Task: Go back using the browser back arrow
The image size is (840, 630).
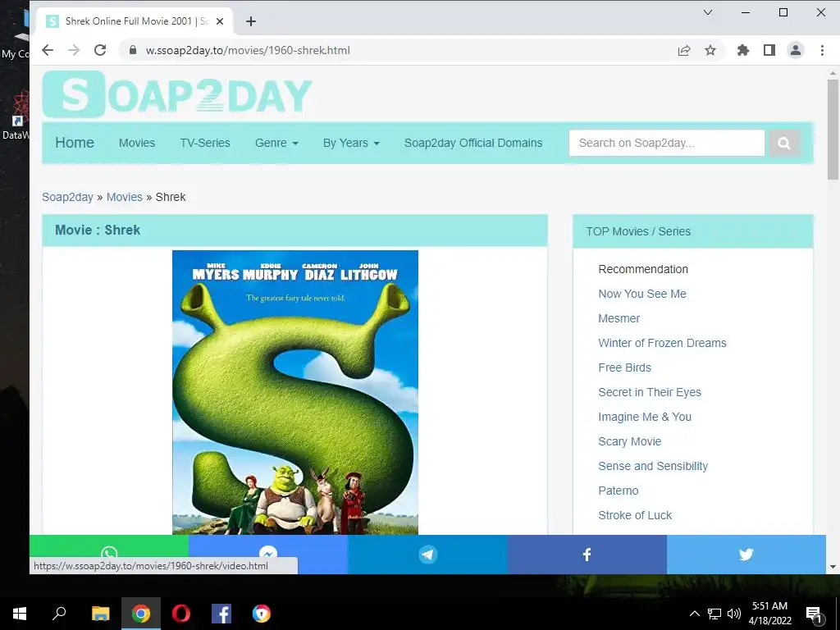Action: coord(48,50)
